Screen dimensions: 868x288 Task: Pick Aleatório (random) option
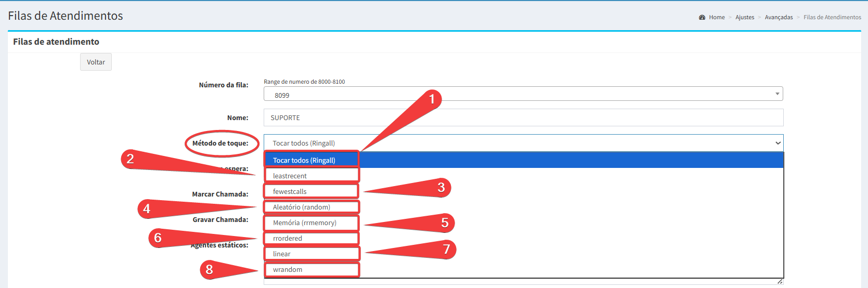click(x=302, y=207)
